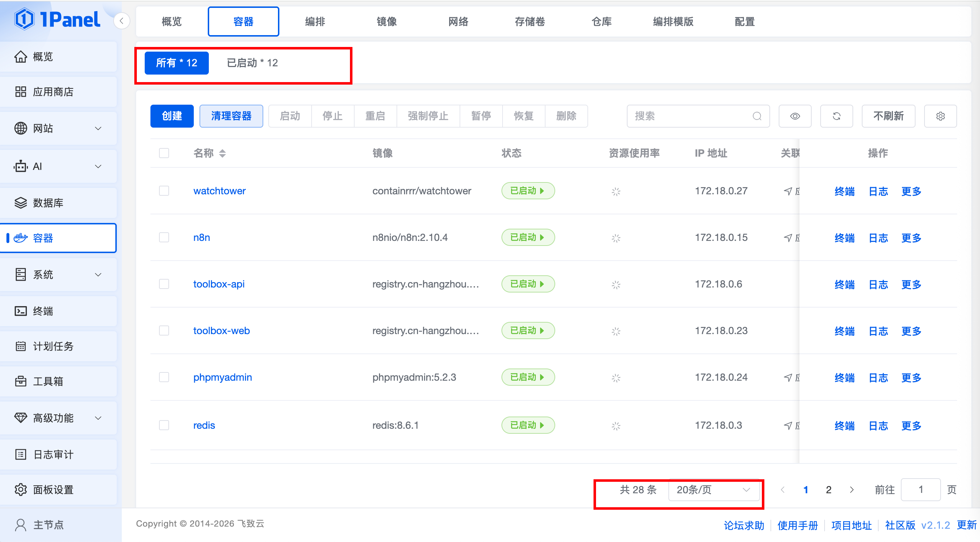Open Terminal (终端) in sidebar
The image size is (980, 542).
pyautogui.click(x=43, y=311)
